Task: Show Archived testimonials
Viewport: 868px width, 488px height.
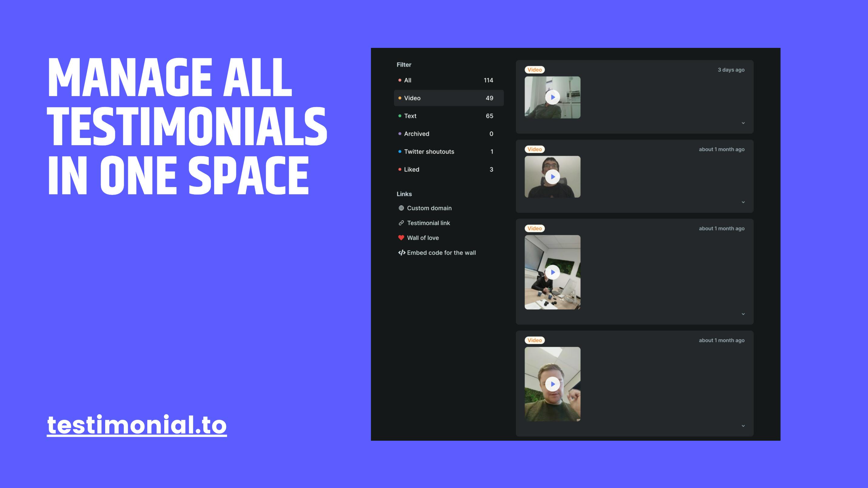Action: coord(449,134)
